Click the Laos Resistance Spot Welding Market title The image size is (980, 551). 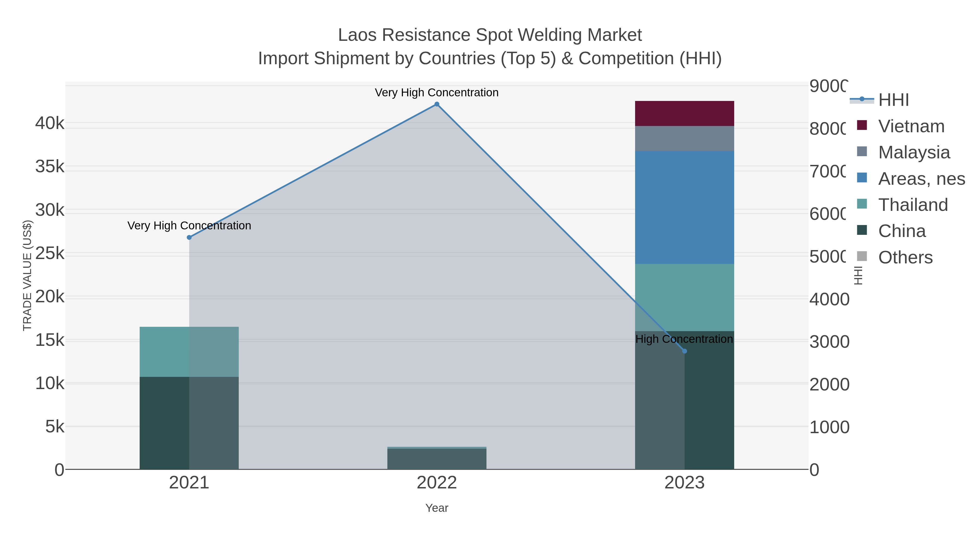pyautogui.click(x=490, y=35)
